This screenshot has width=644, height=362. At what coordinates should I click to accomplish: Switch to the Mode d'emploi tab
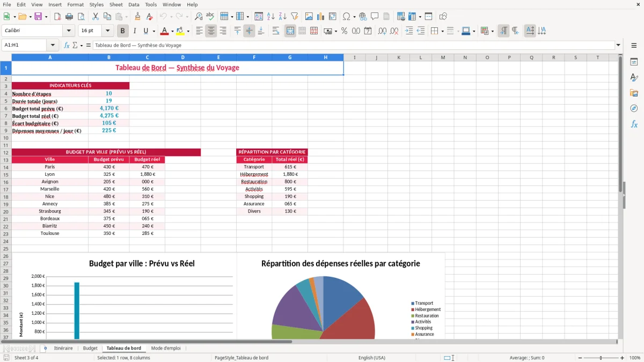point(166,348)
